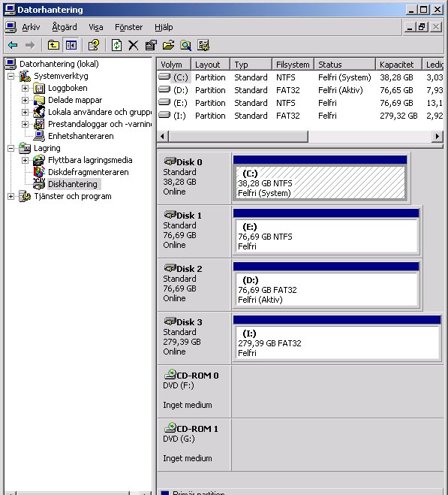Viewport: 448px width, 495px height.
Task: Collapse the Systemverktyg tree node
Action: click(x=11, y=76)
